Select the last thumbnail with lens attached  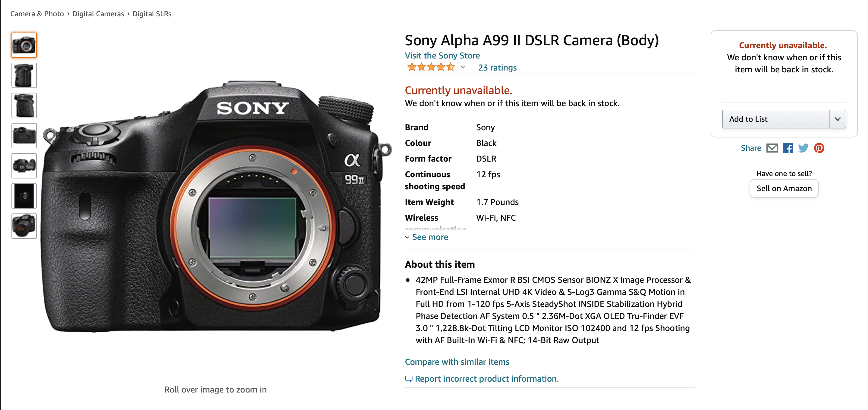(24, 226)
